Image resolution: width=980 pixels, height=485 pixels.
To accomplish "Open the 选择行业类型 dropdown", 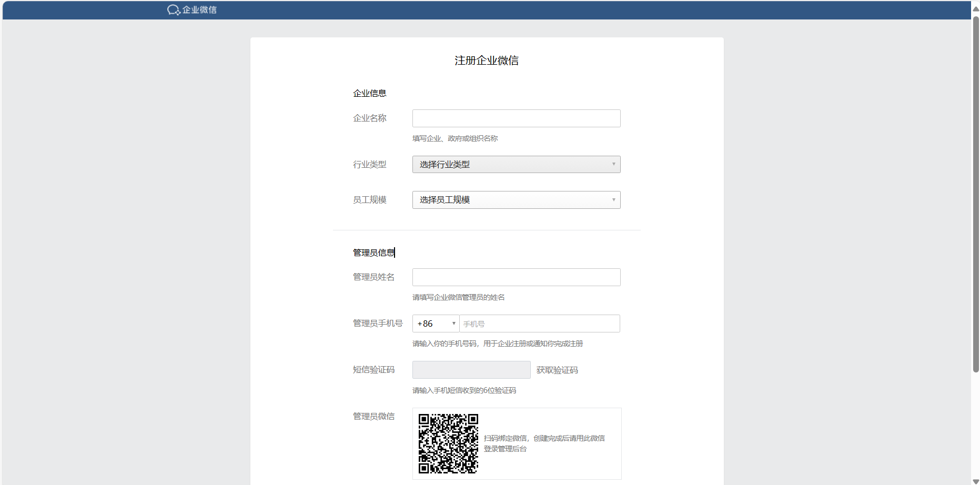I will (x=516, y=165).
